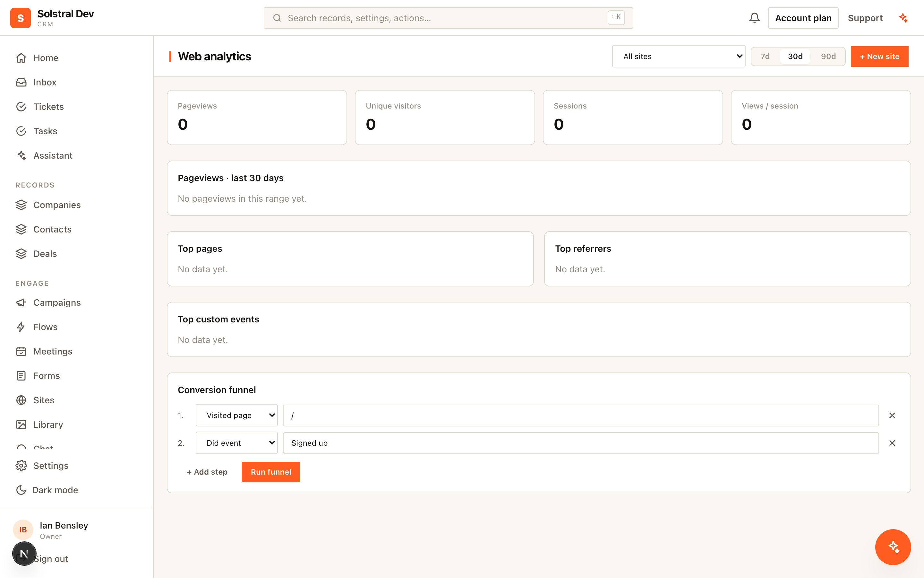The width and height of the screenshot is (924, 578).
Task: Focus the search records field
Action: (x=448, y=18)
